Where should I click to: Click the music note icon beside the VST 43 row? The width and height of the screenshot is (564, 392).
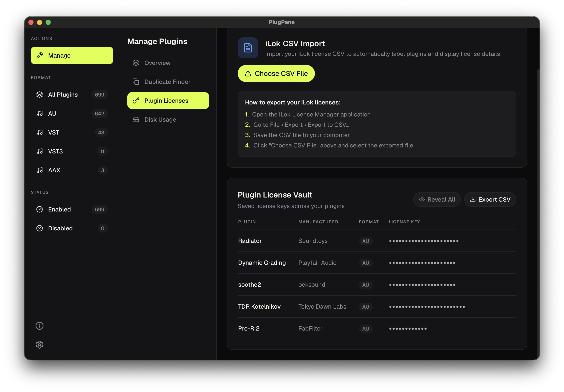[40, 132]
